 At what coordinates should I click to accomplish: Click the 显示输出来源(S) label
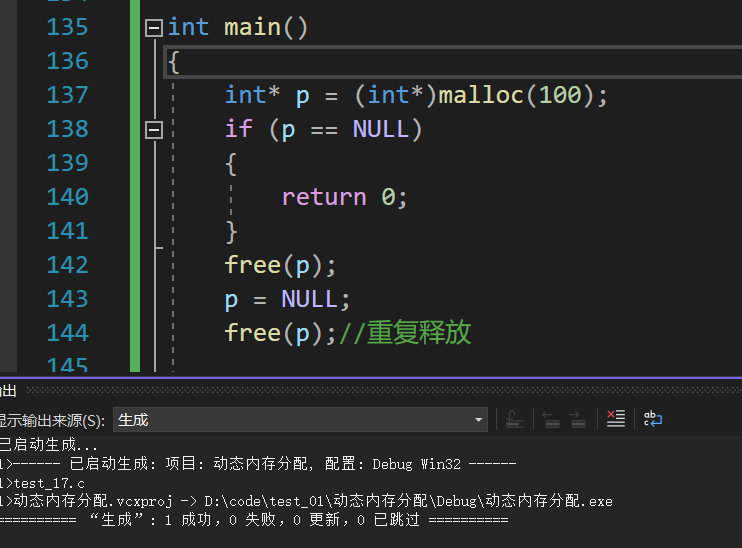tap(52, 420)
